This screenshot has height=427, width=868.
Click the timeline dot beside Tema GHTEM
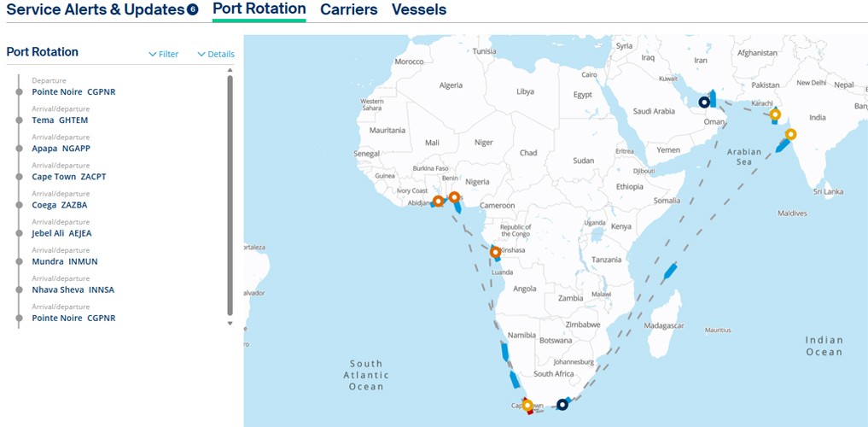pyautogui.click(x=18, y=120)
